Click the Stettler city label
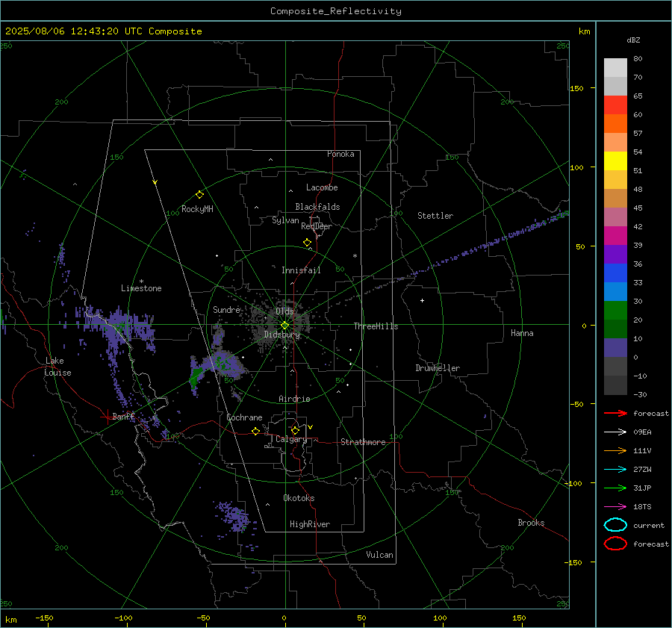Image resolution: width=672 pixels, height=628 pixels. (x=435, y=216)
